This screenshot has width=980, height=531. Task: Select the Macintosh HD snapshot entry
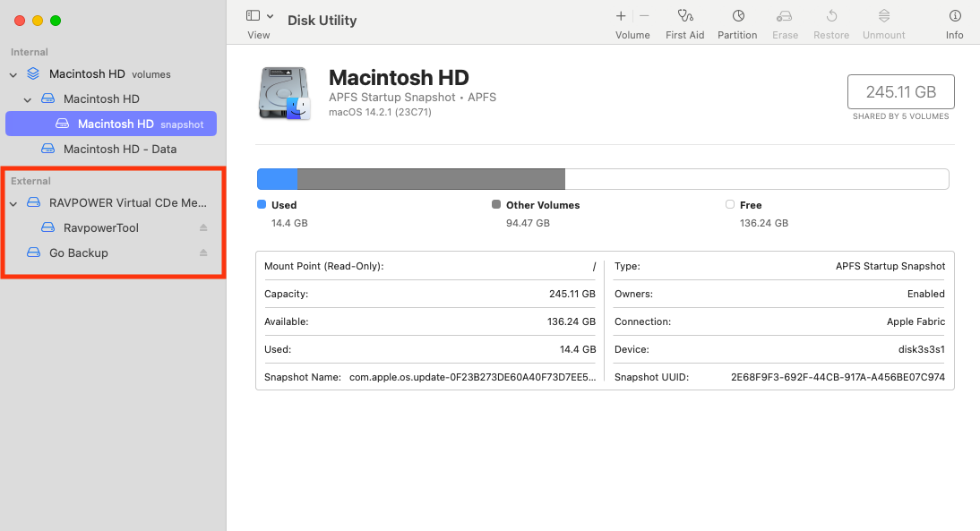point(116,123)
